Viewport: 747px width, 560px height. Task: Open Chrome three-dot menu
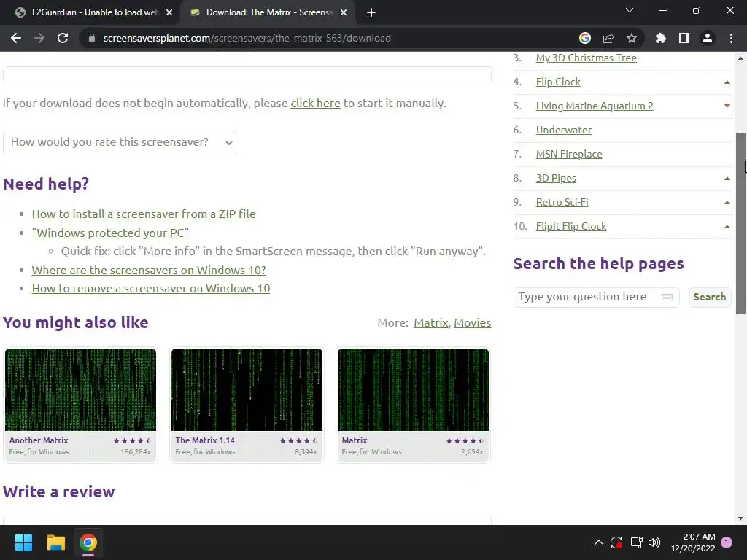(x=731, y=38)
